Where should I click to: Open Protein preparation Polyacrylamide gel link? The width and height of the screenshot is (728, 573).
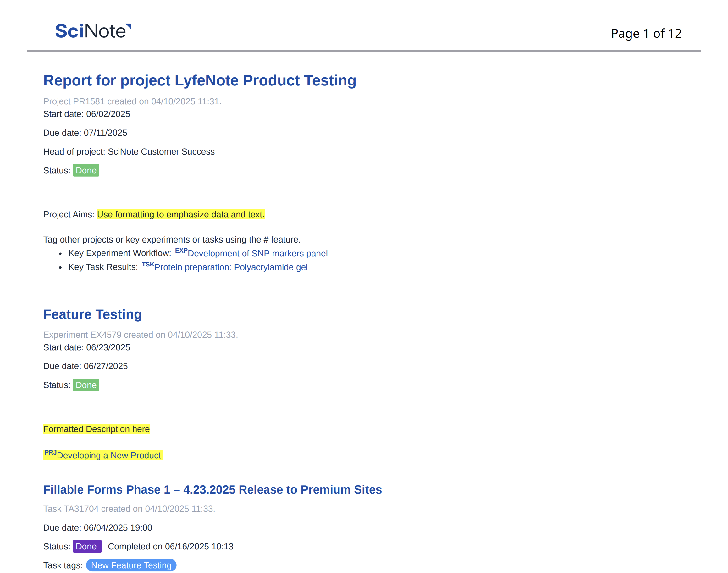point(231,267)
